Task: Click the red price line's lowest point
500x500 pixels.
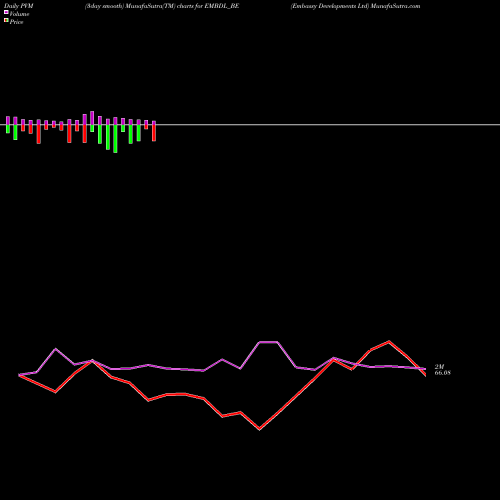Action: pyautogui.click(x=260, y=429)
